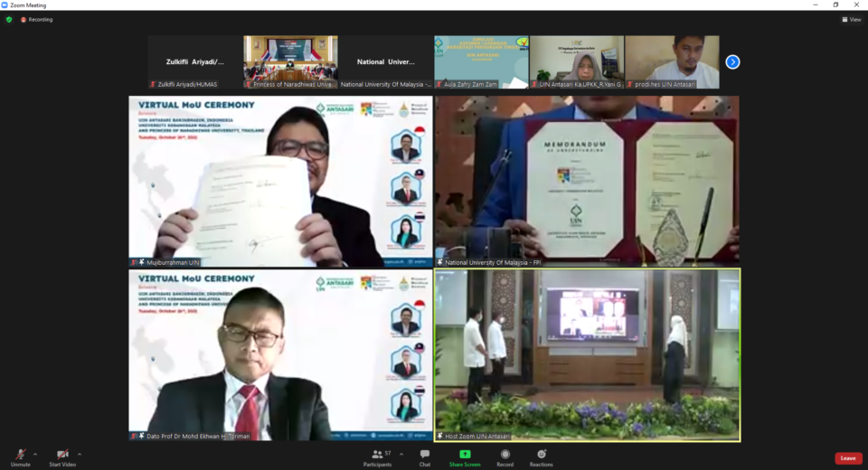Show next participants with blue arrow
Image resolution: width=868 pixels, height=470 pixels.
point(732,62)
